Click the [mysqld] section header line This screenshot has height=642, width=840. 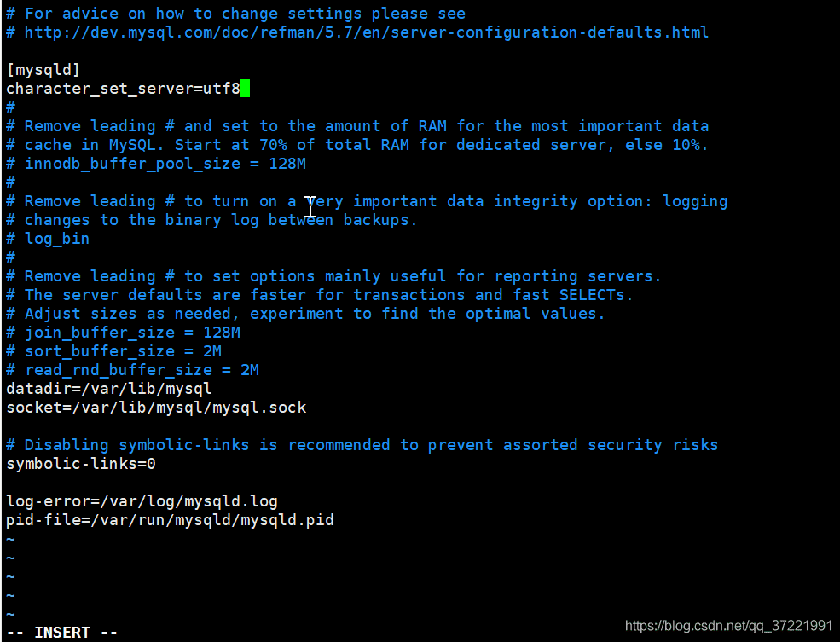(x=43, y=70)
